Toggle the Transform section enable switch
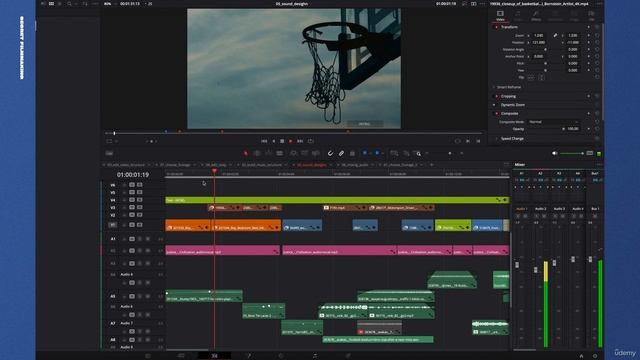This screenshot has width=640, height=360. [x=497, y=27]
